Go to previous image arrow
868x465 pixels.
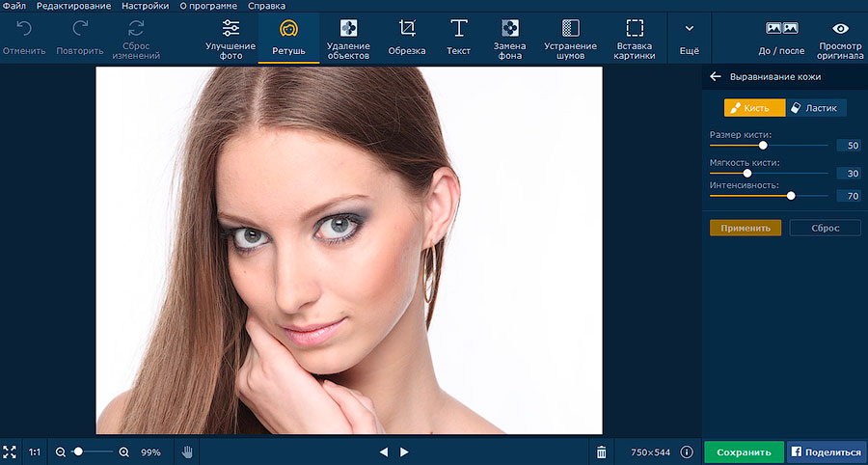384,452
